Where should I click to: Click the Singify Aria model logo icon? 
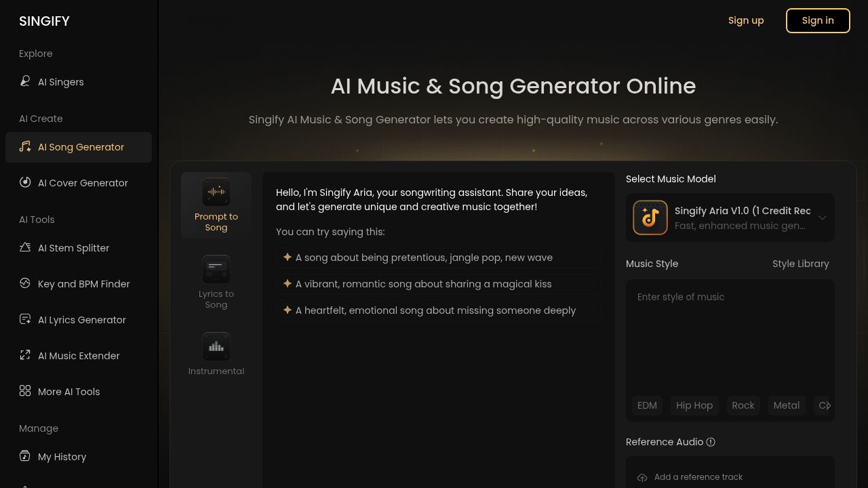click(x=650, y=218)
